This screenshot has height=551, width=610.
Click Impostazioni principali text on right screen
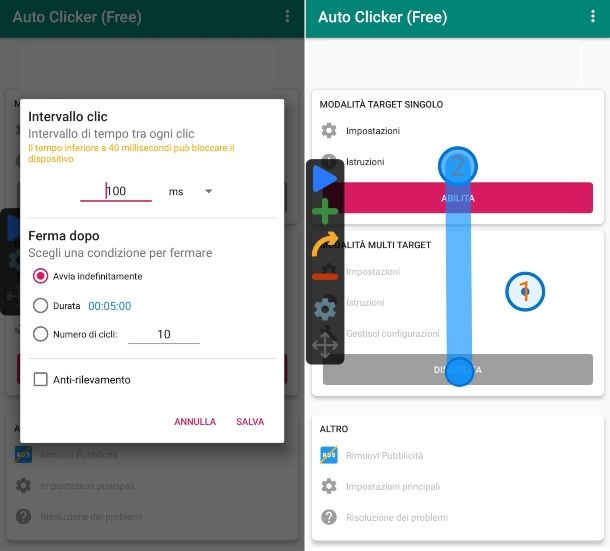(393, 486)
